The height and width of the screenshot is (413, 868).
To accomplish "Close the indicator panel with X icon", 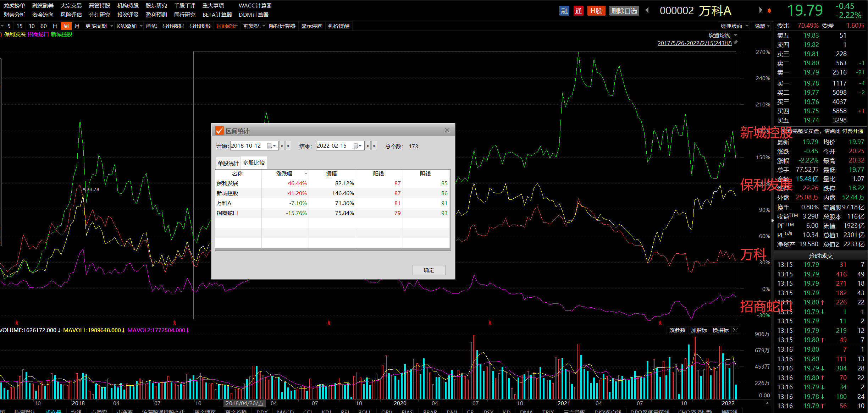I will point(735,330).
